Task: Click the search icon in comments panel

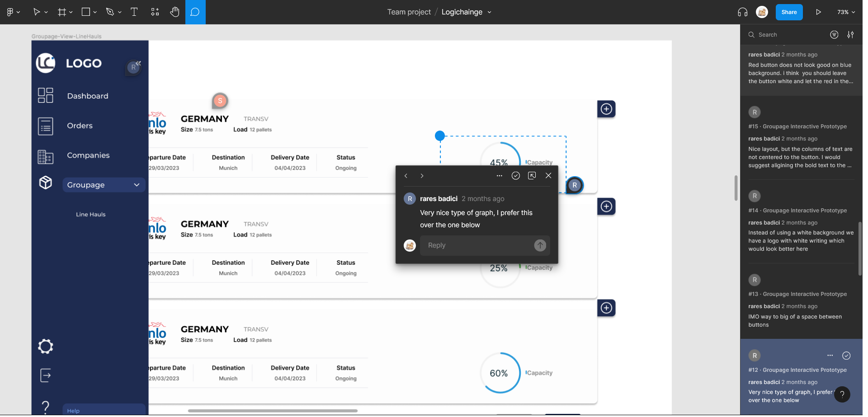Action: pyautogui.click(x=751, y=34)
